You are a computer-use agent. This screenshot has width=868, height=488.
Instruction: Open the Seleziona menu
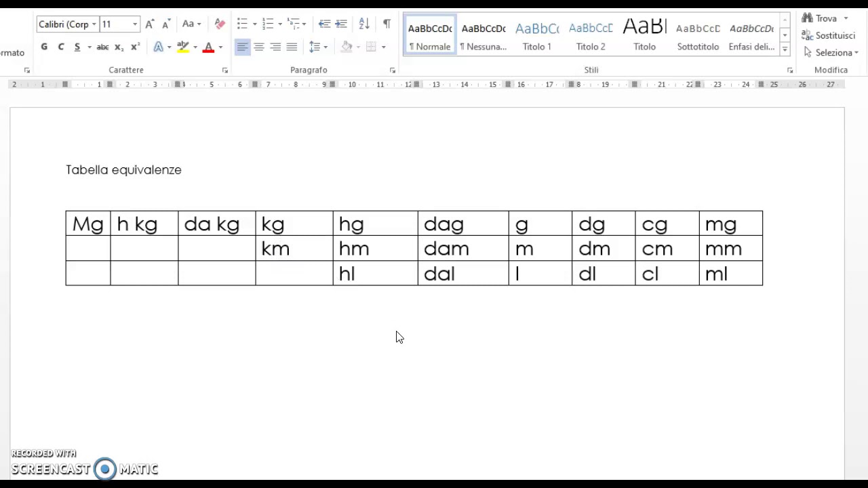point(831,52)
